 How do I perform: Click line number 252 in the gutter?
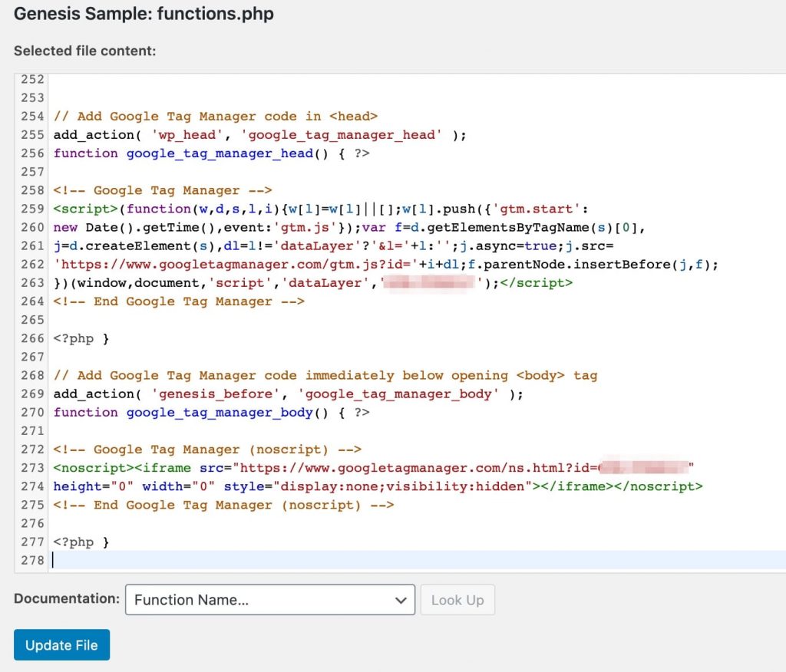(x=32, y=79)
